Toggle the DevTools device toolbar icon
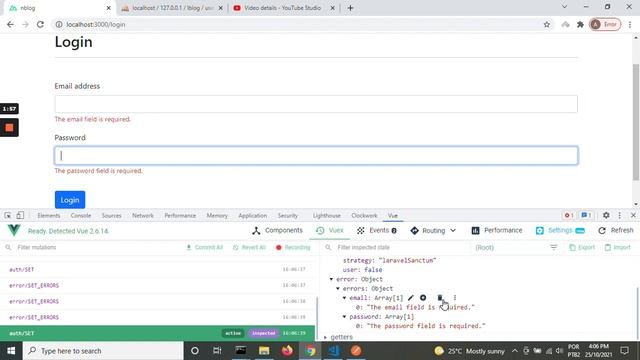This screenshot has width=640, height=360. [20, 215]
